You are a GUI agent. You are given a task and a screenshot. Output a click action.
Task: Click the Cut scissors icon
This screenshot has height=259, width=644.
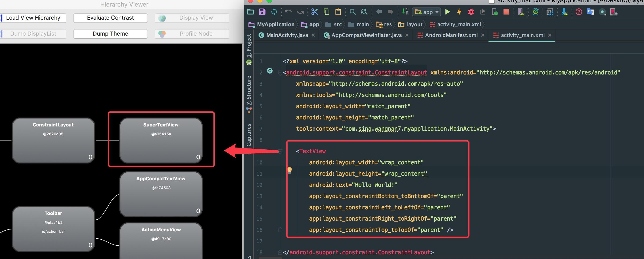(315, 12)
